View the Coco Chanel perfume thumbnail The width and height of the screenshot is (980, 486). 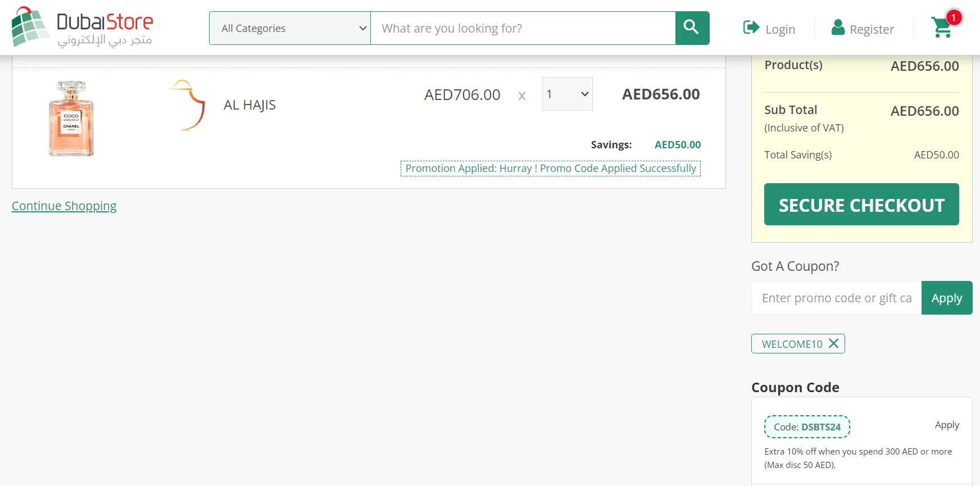point(71,118)
